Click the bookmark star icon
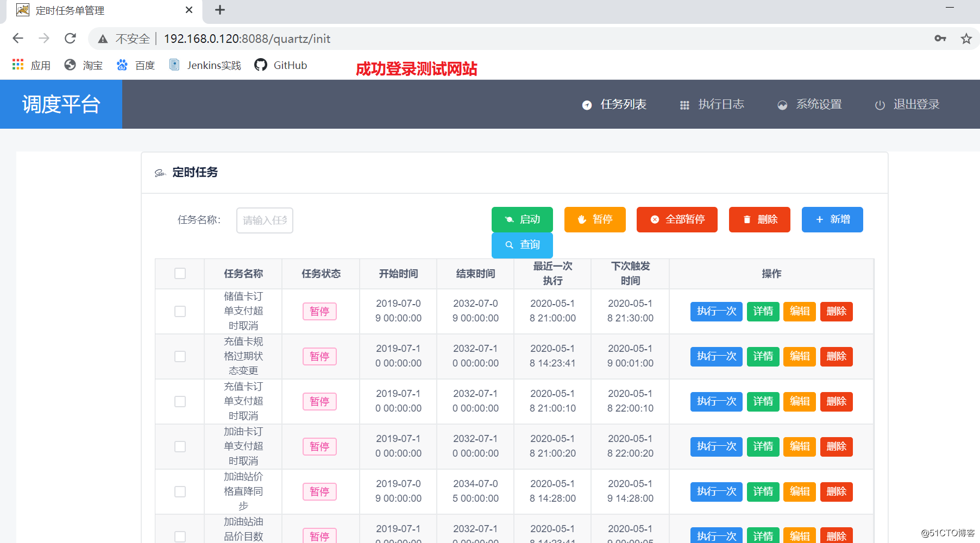The width and height of the screenshot is (980, 543). tap(966, 39)
